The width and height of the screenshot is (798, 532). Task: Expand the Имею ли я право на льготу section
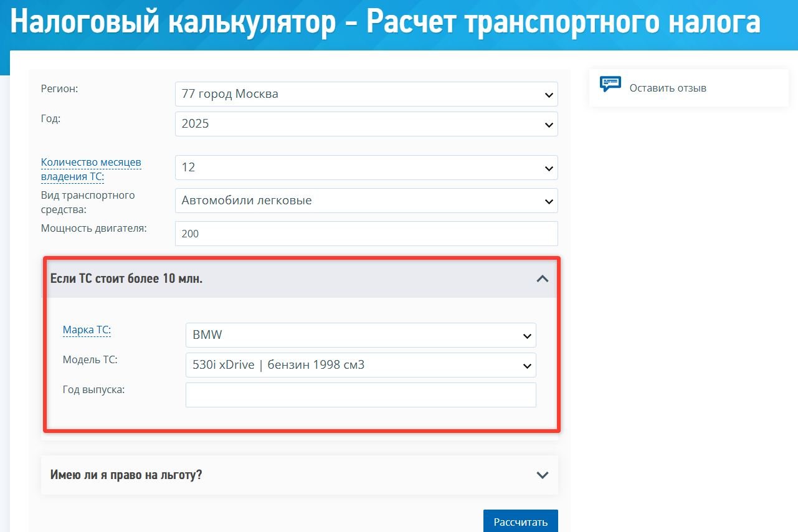coord(126,475)
